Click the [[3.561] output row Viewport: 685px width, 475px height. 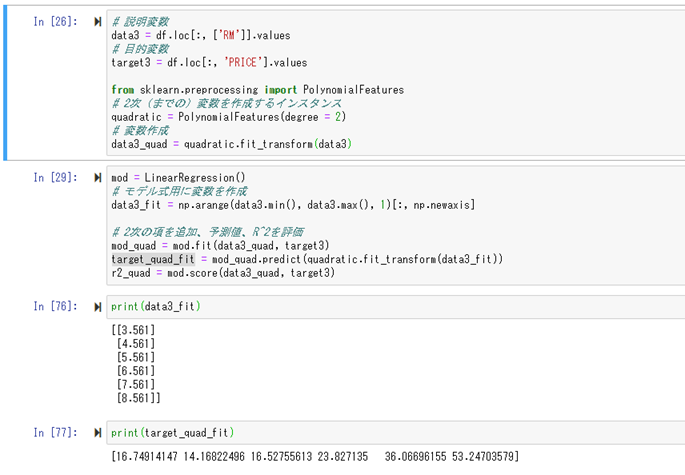point(133,330)
